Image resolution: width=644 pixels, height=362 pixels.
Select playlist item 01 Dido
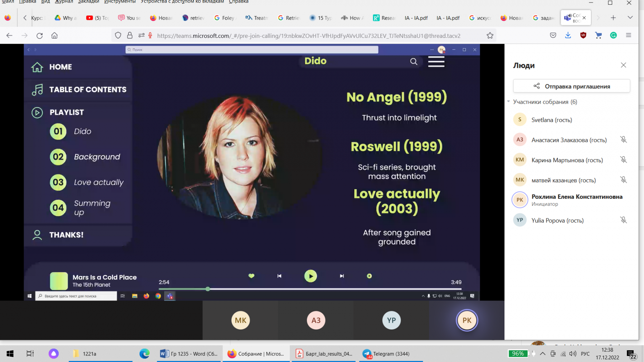tap(71, 132)
